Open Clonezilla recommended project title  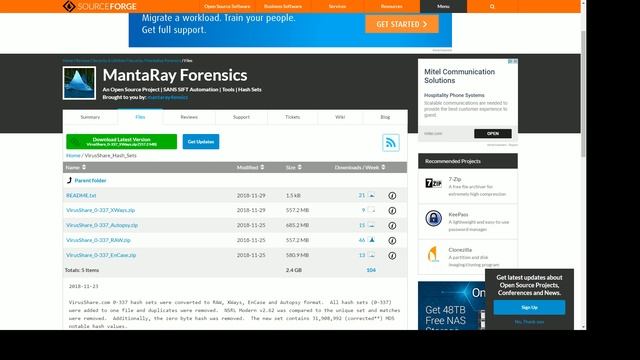click(x=460, y=250)
